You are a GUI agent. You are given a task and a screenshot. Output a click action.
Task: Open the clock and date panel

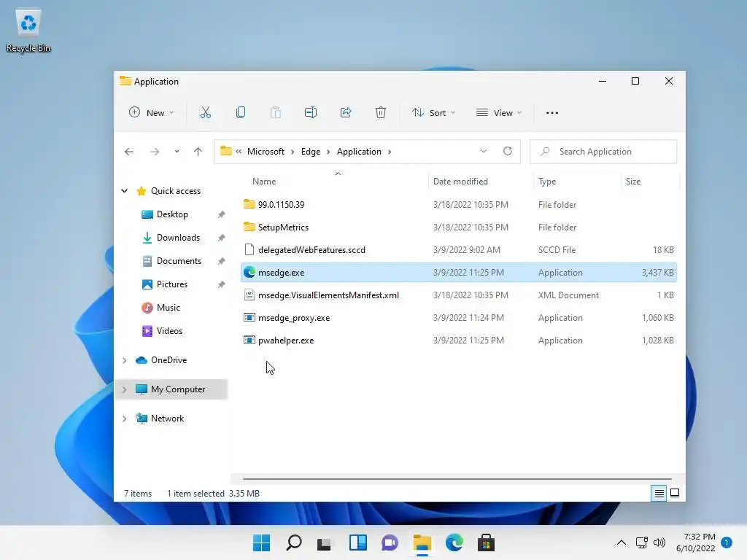(x=695, y=542)
